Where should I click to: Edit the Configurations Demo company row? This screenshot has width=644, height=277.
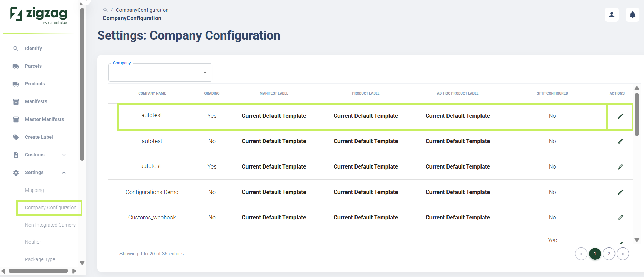pyautogui.click(x=620, y=192)
